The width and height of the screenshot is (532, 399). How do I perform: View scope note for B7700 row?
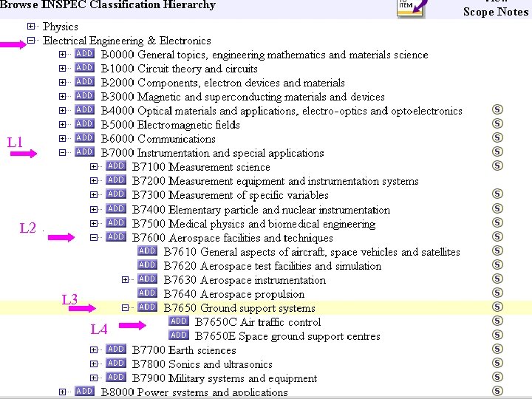click(x=497, y=349)
